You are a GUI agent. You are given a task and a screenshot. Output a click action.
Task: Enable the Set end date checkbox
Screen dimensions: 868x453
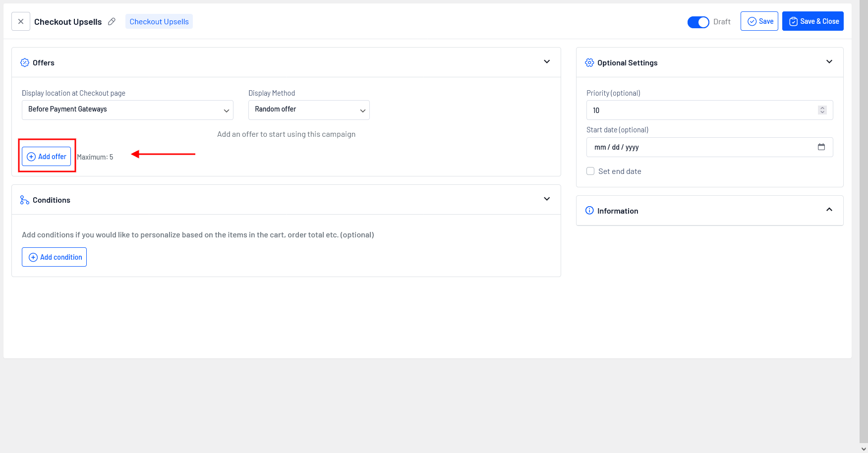590,171
